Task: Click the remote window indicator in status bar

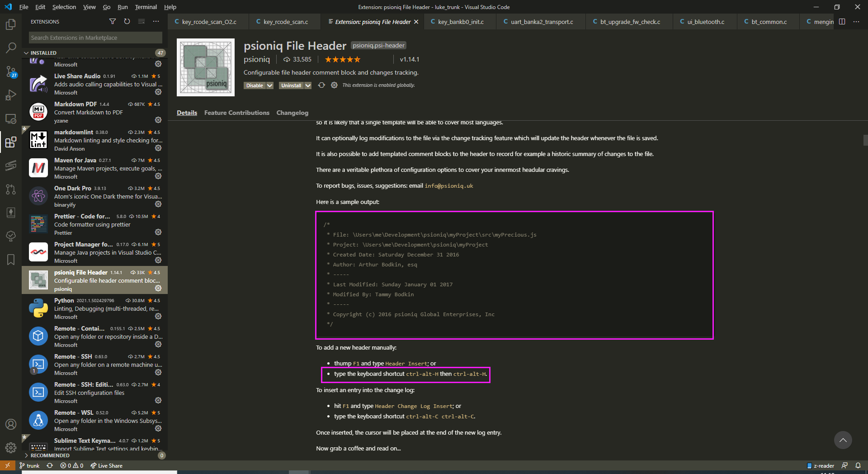Action: pos(8,465)
